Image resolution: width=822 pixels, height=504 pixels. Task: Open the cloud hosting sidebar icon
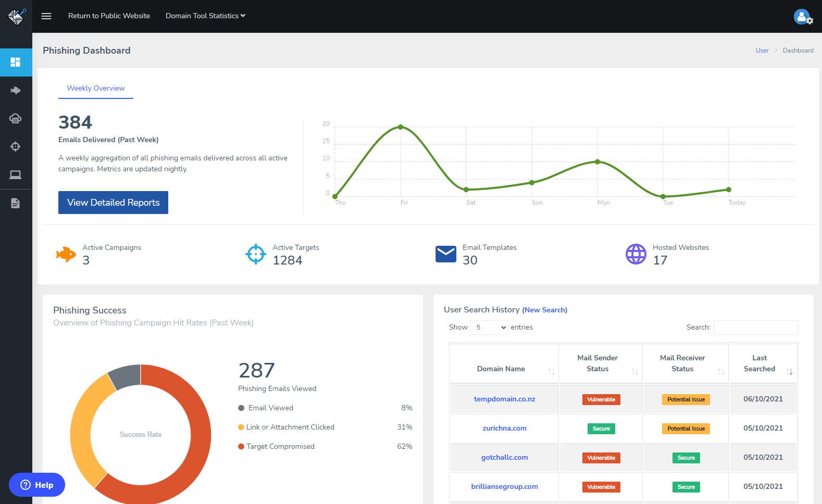(16, 119)
